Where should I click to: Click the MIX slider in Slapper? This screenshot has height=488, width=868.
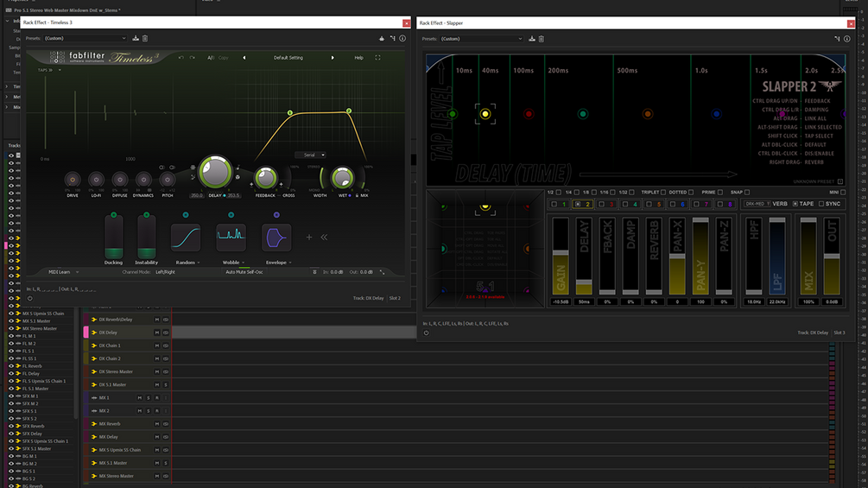point(808,256)
